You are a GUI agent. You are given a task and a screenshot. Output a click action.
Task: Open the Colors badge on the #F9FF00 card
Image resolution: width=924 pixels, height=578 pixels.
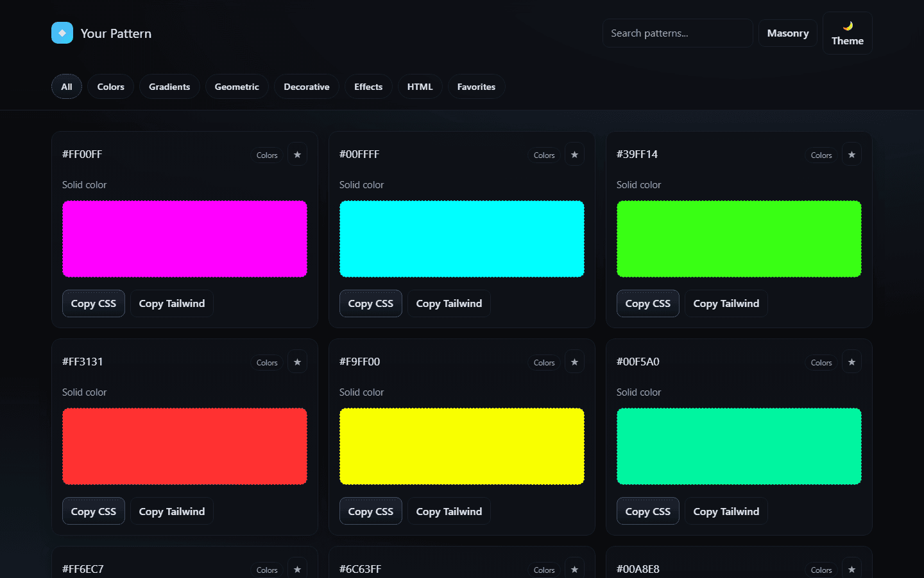click(543, 362)
